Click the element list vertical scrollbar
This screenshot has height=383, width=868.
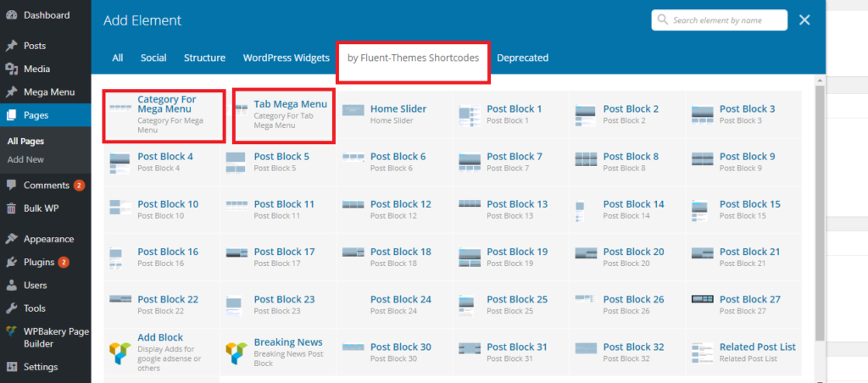point(819,212)
